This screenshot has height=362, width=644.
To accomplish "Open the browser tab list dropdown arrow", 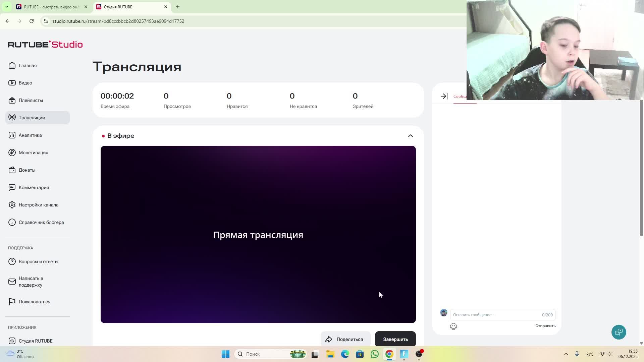I will coord(7,7).
